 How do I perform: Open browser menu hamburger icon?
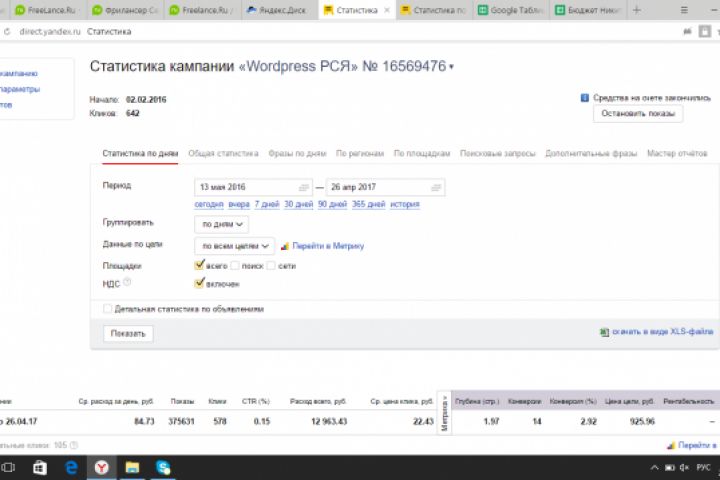tap(684, 10)
